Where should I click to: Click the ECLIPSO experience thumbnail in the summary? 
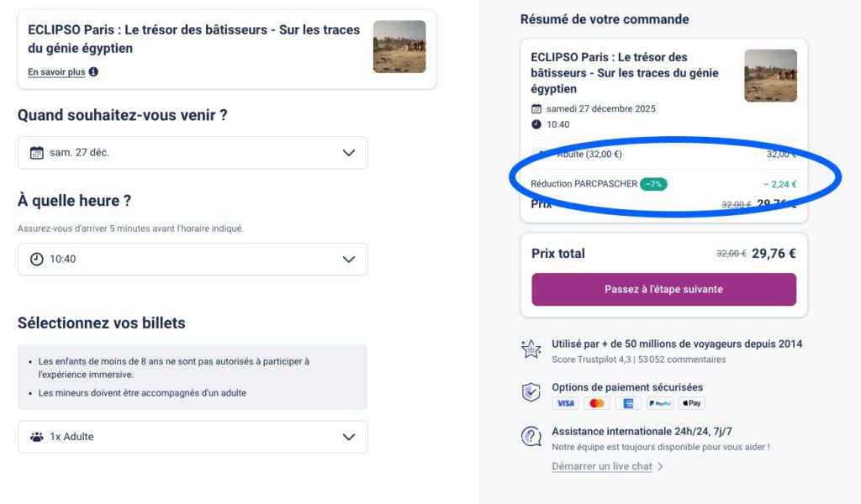[x=770, y=75]
